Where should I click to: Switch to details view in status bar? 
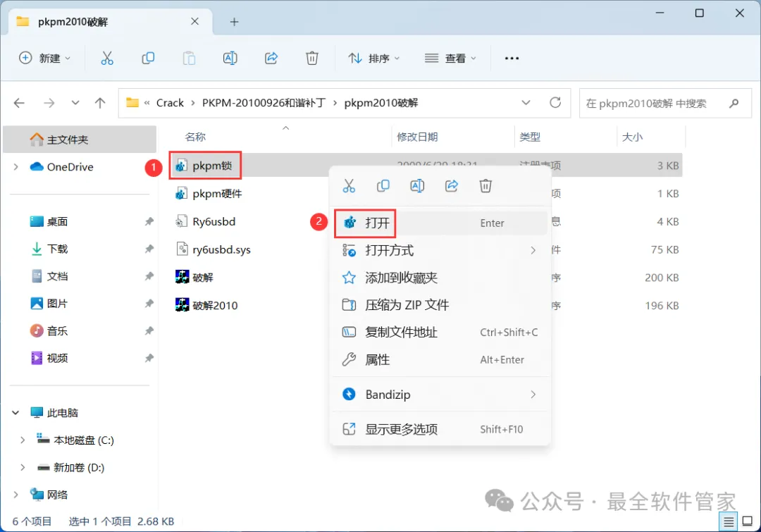728,522
